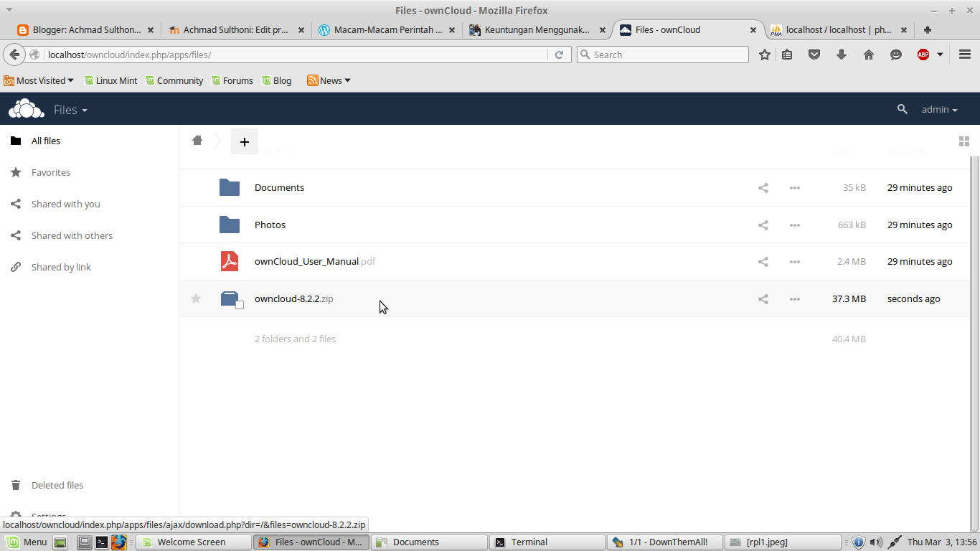Open more actions for owncloud-8.2.2.zip
The image size is (980, 551).
point(795,299)
